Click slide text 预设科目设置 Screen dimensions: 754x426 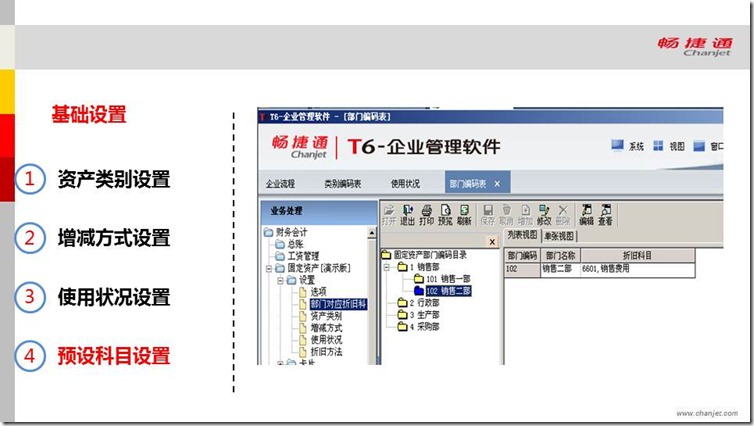tap(114, 356)
